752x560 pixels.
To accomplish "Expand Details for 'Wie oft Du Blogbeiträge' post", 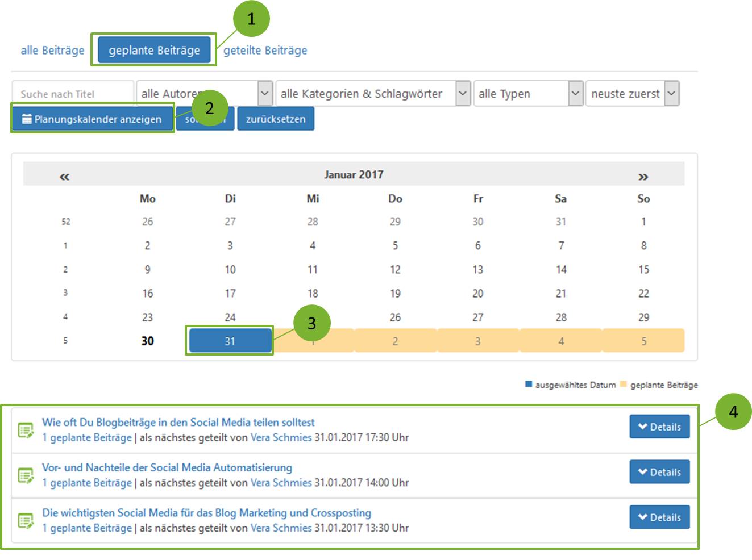I will [x=659, y=427].
